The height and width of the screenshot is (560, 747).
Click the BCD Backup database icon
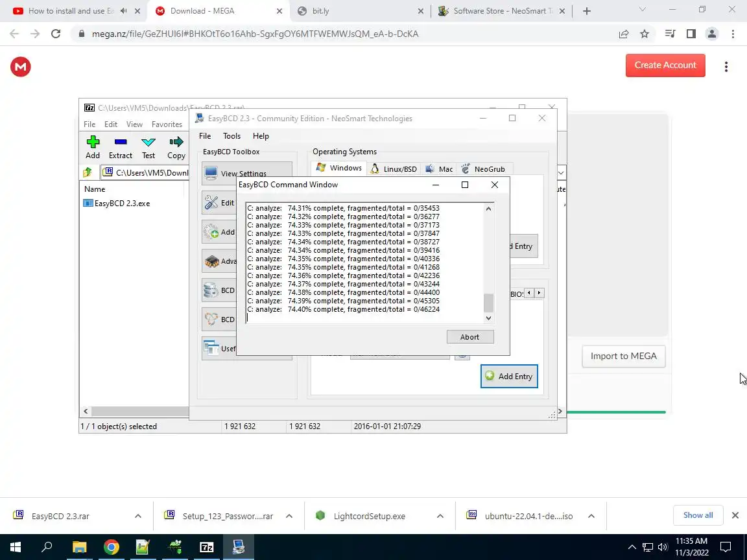(x=211, y=290)
